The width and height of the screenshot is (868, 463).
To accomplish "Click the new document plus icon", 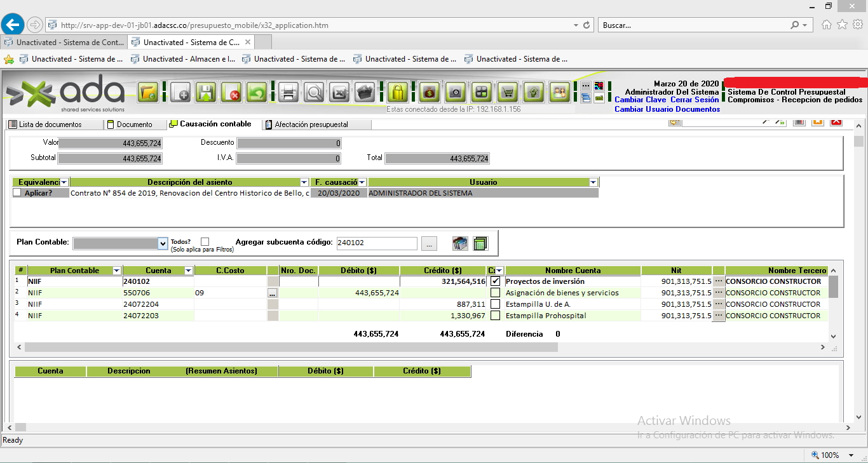I will pos(181,93).
